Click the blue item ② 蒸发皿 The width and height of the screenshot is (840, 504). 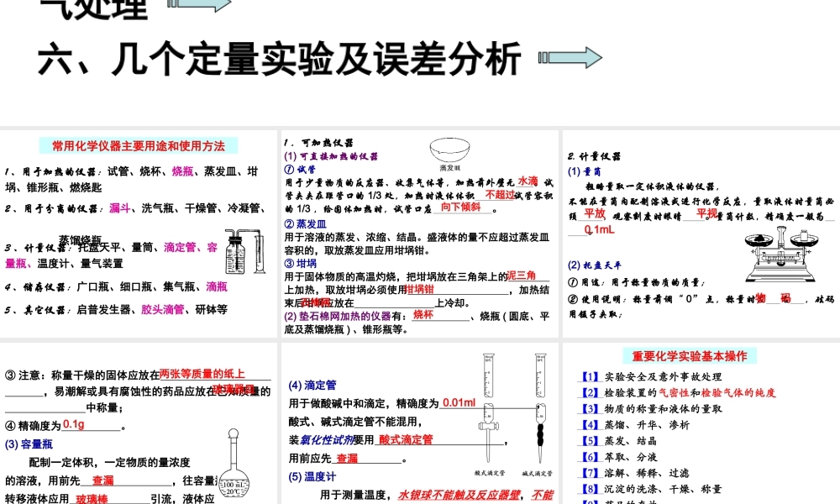(305, 223)
